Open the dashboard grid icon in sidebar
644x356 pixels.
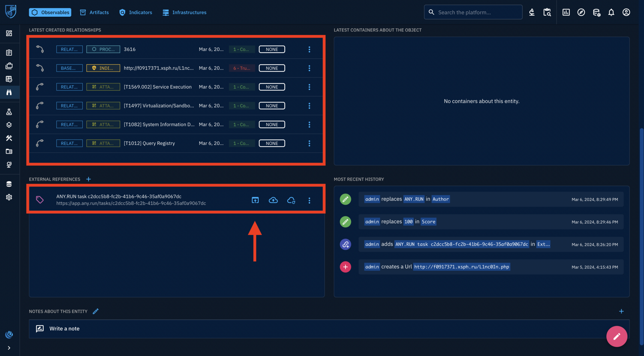(x=9, y=33)
